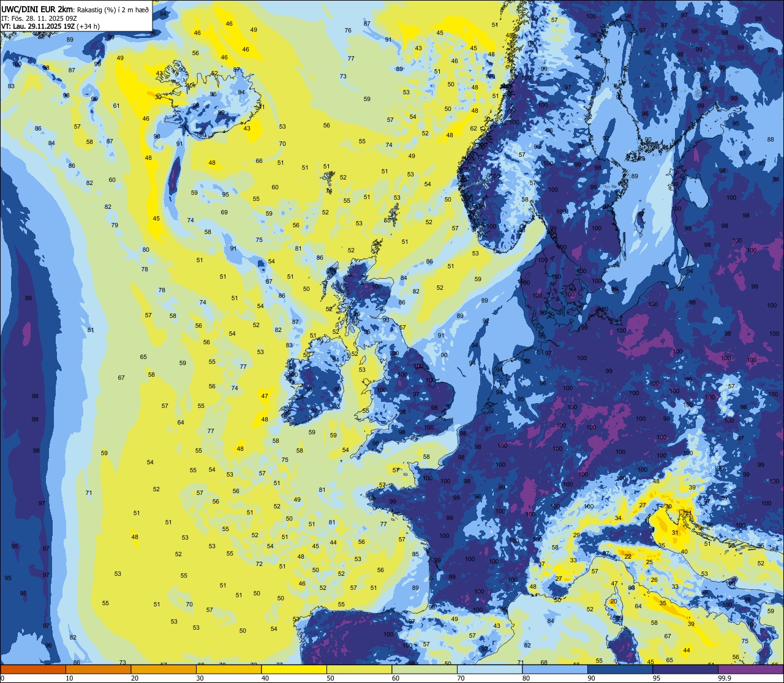The image size is (784, 683).
Task: Click the map value "25" in central Italy
Action: tap(649, 562)
